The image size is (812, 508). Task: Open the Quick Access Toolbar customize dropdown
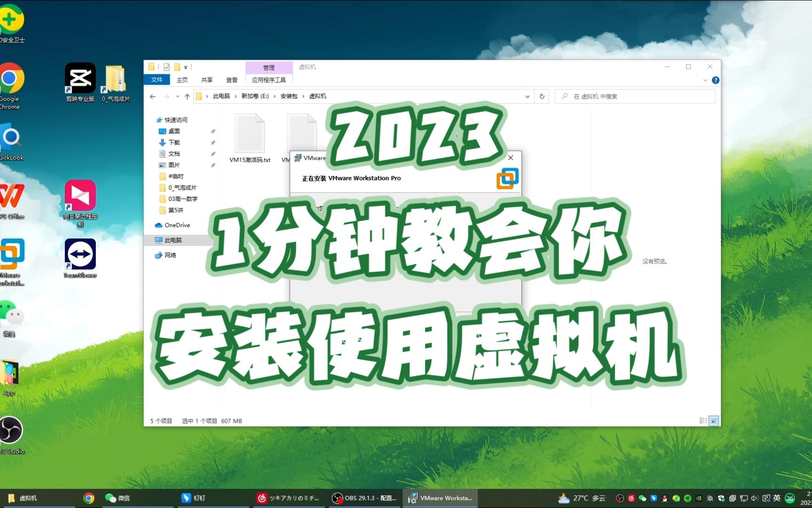(x=186, y=67)
